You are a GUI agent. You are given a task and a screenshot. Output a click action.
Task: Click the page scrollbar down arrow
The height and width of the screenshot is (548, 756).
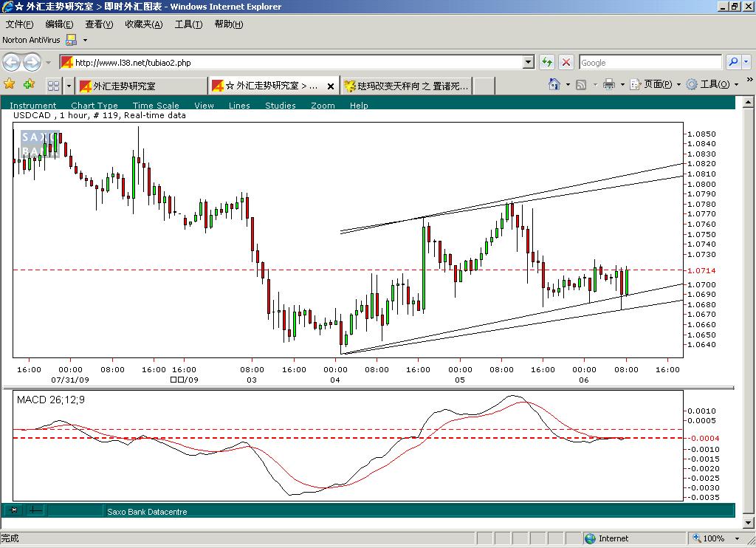point(748,522)
